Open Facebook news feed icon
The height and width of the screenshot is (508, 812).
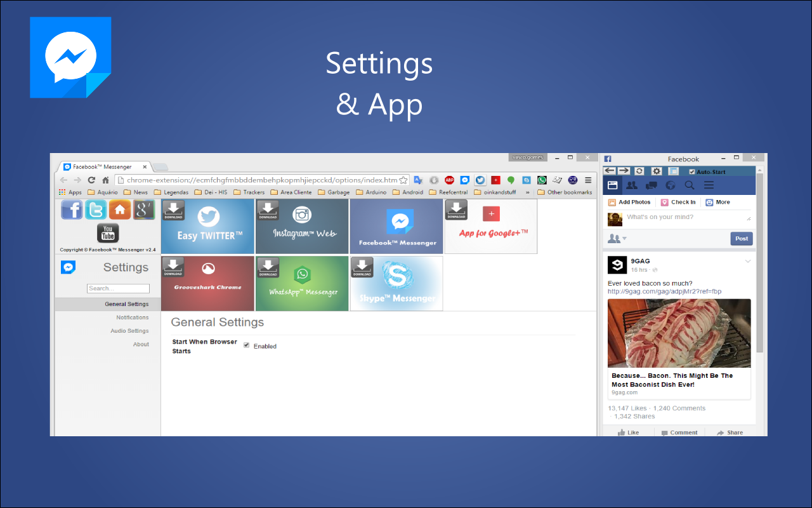tap(613, 185)
